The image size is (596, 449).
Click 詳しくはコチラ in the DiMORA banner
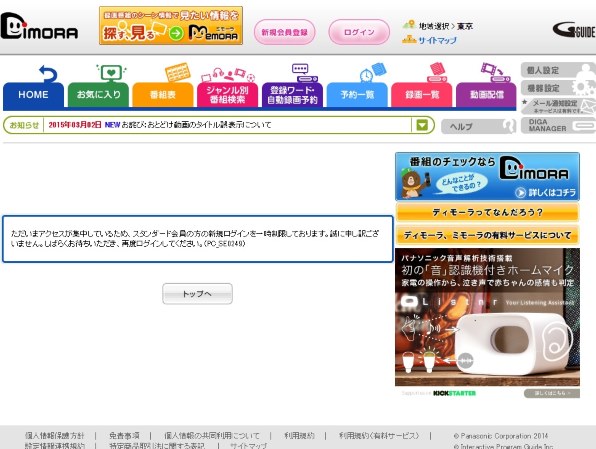[x=546, y=193]
